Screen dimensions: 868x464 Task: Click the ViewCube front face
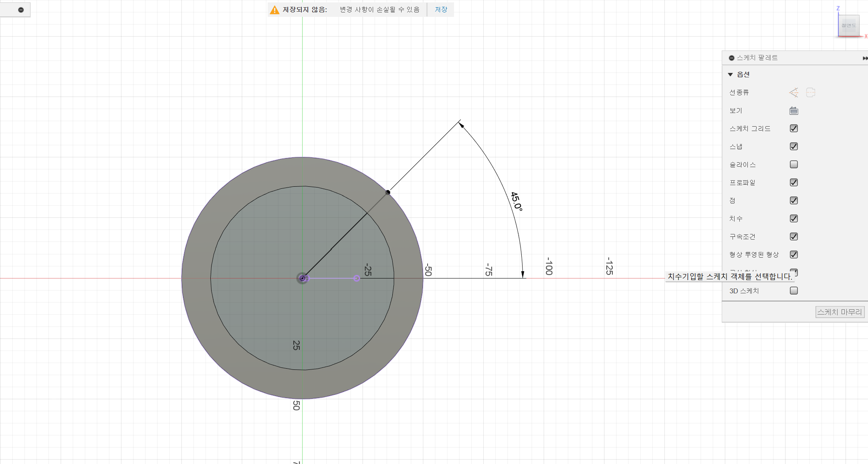(848, 26)
